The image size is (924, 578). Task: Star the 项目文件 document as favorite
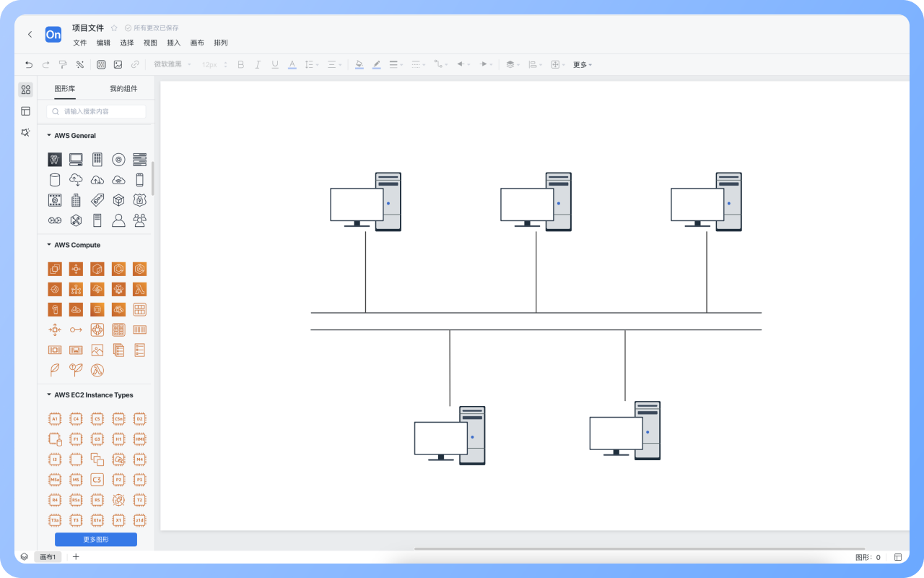pos(114,28)
